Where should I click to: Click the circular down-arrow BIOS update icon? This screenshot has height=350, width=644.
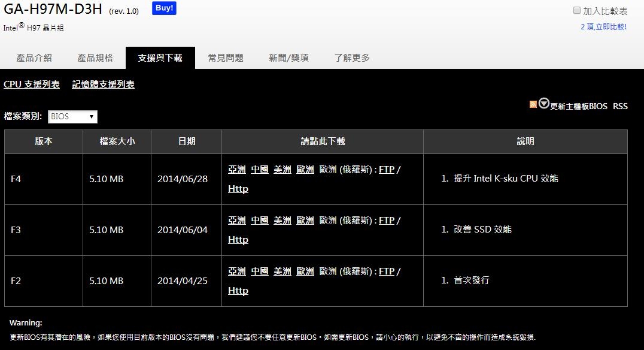544,103
